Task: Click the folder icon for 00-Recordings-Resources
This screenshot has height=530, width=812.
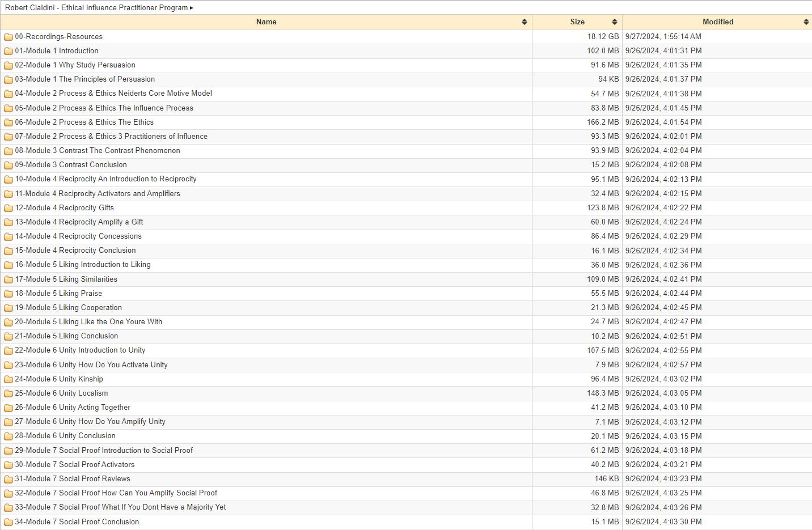Action: pos(9,37)
